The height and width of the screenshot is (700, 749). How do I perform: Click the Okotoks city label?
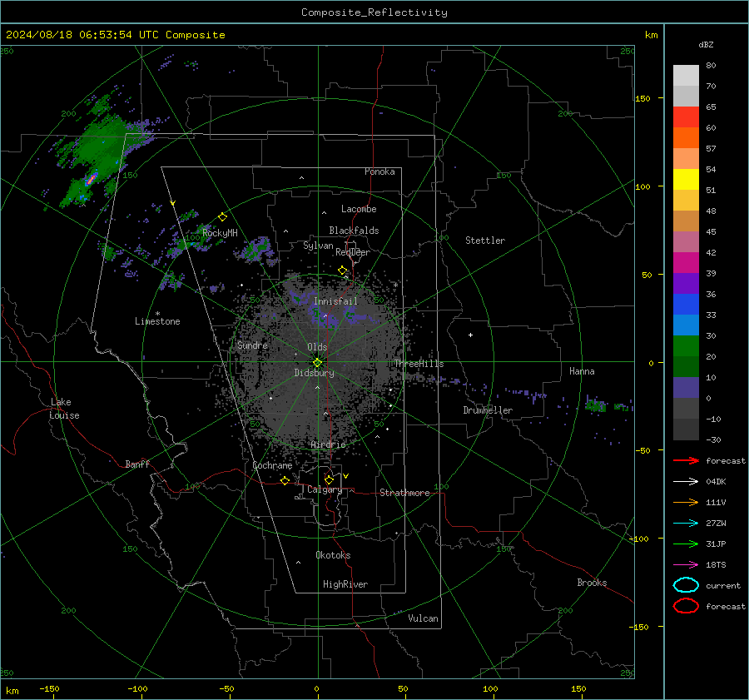[x=333, y=555]
